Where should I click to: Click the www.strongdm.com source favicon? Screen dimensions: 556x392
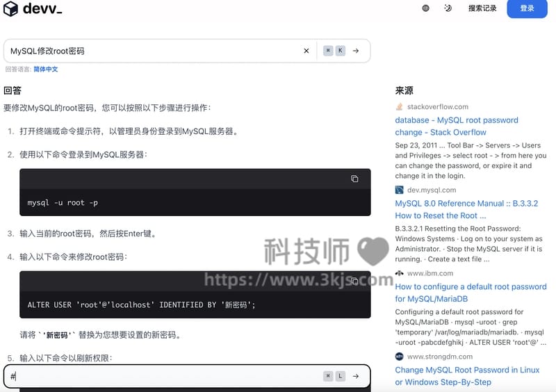(399, 356)
